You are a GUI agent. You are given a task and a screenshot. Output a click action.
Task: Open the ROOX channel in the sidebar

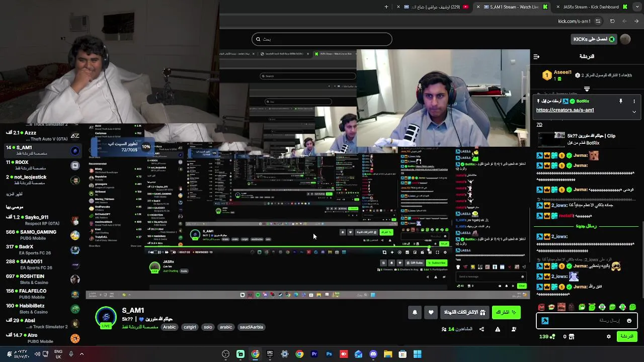43,165
